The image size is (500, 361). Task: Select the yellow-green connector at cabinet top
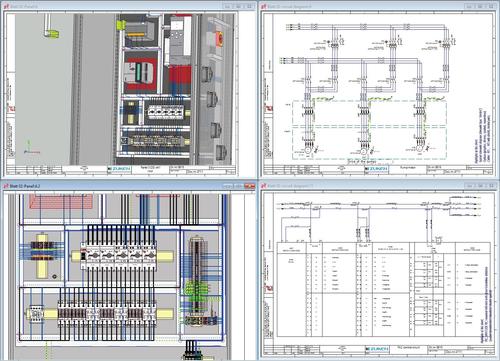[121, 25]
